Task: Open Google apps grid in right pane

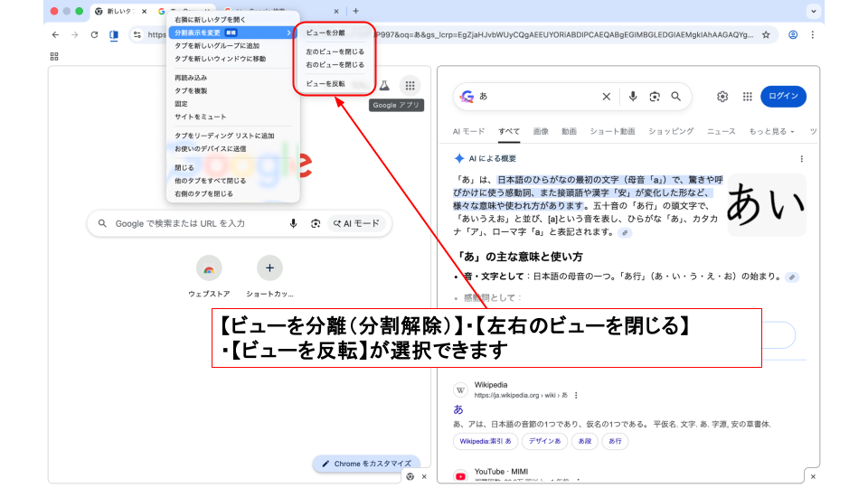Action: [x=747, y=97]
